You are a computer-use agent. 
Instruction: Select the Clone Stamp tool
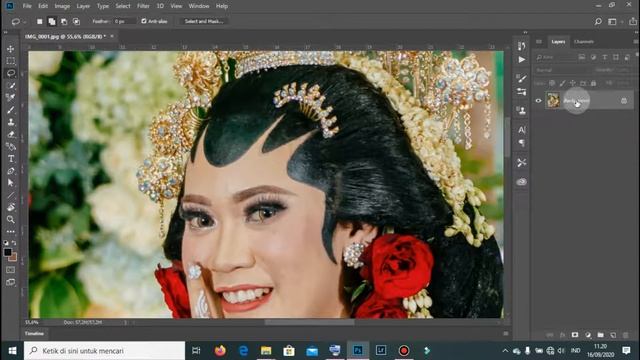(11, 122)
